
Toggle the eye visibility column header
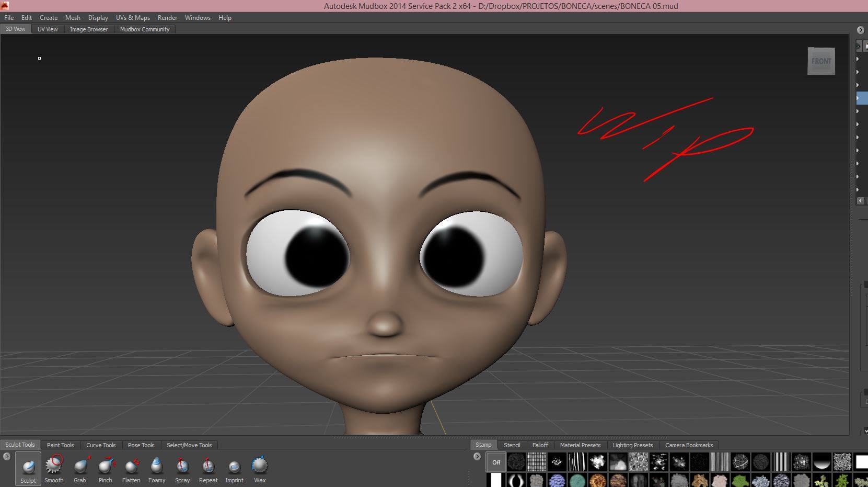(858, 47)
